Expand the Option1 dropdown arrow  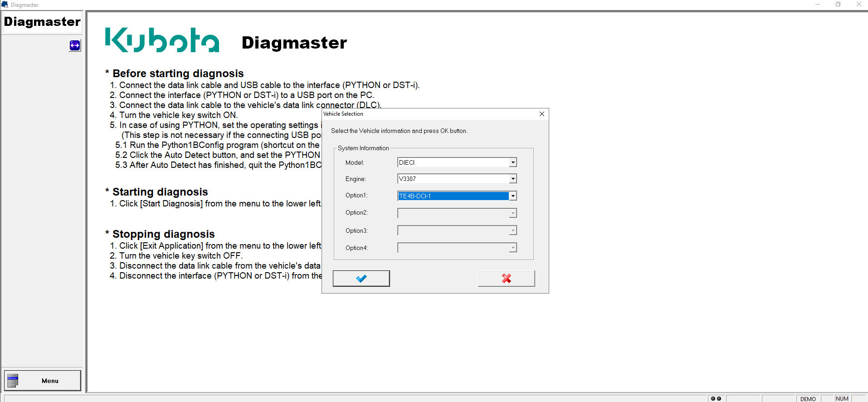(513, 196)
